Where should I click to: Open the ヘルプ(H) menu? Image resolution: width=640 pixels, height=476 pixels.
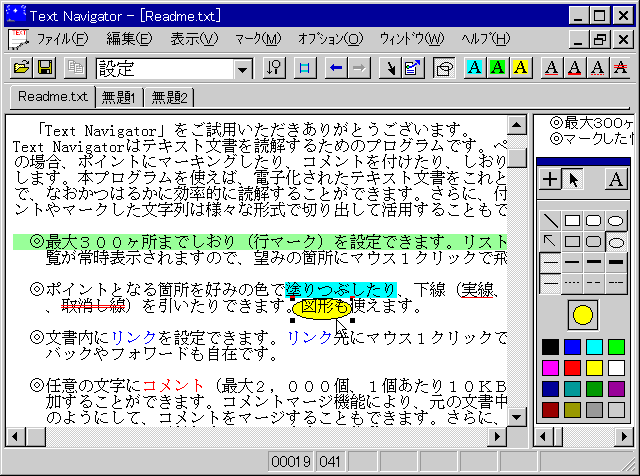486,39
